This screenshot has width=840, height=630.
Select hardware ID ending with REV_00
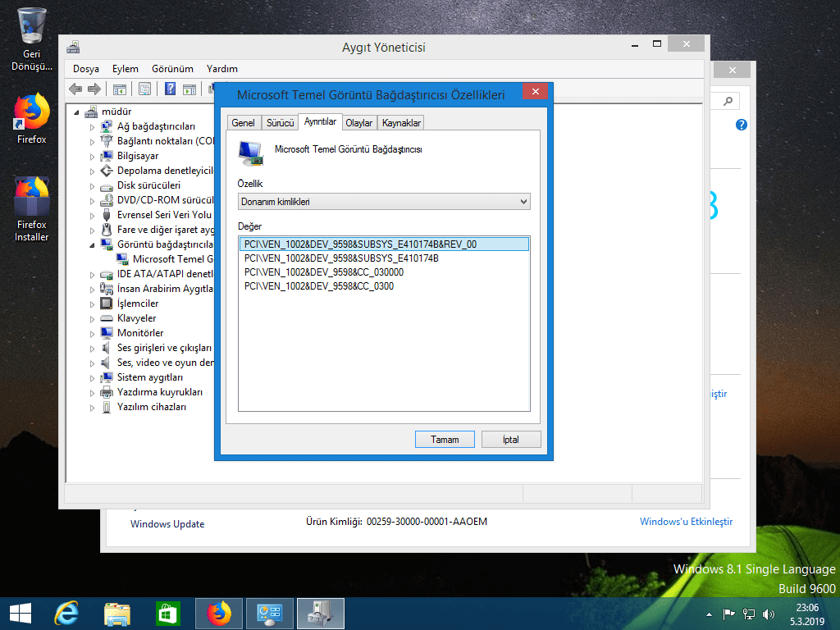pos(384,244)
